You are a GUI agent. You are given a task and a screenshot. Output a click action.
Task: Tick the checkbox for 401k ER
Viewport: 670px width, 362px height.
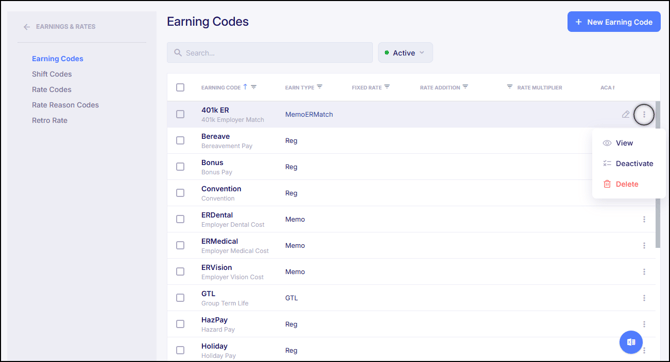(x=180, y=114)
